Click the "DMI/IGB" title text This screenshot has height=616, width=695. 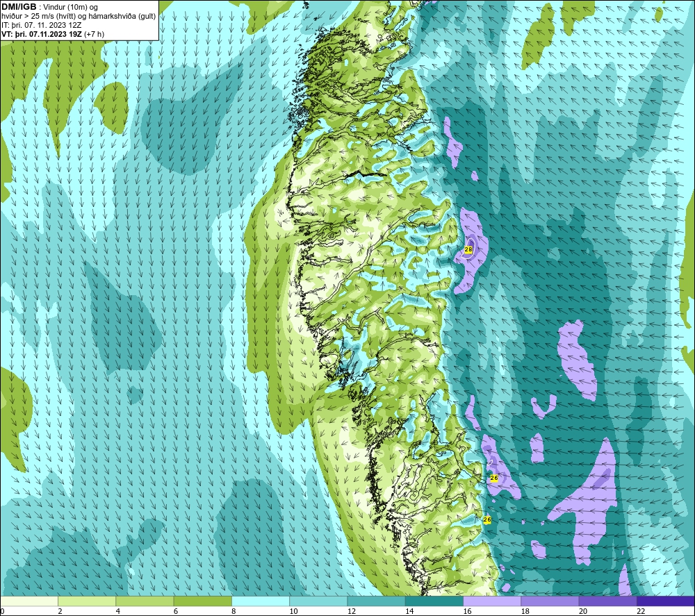pyautogui.click(x=19, y=7)
